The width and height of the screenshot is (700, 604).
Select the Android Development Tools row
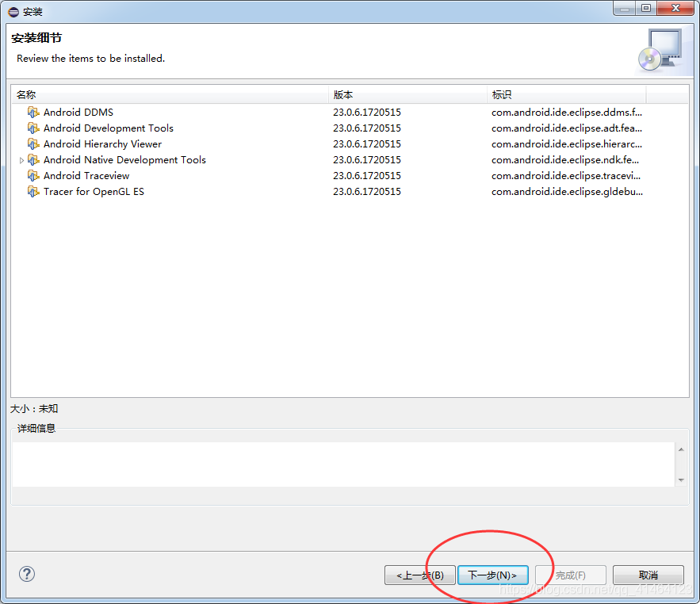[350, 128]
